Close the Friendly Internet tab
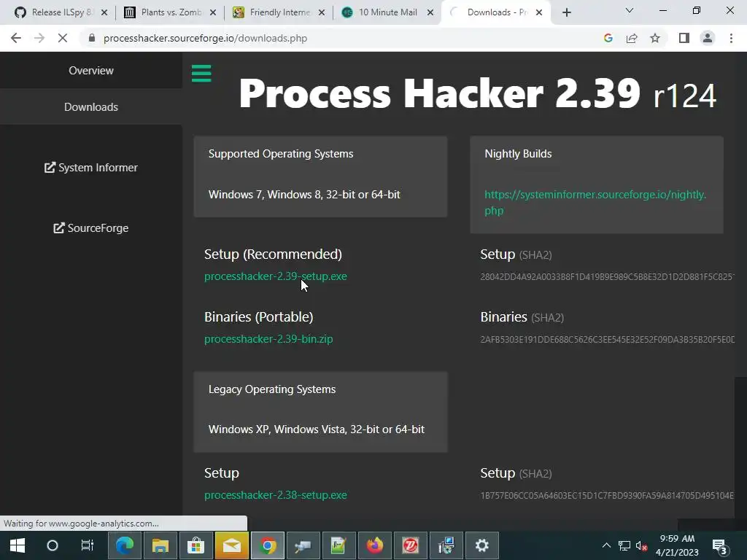The width and height of the screenshot is (747, 560). (322, 12)
